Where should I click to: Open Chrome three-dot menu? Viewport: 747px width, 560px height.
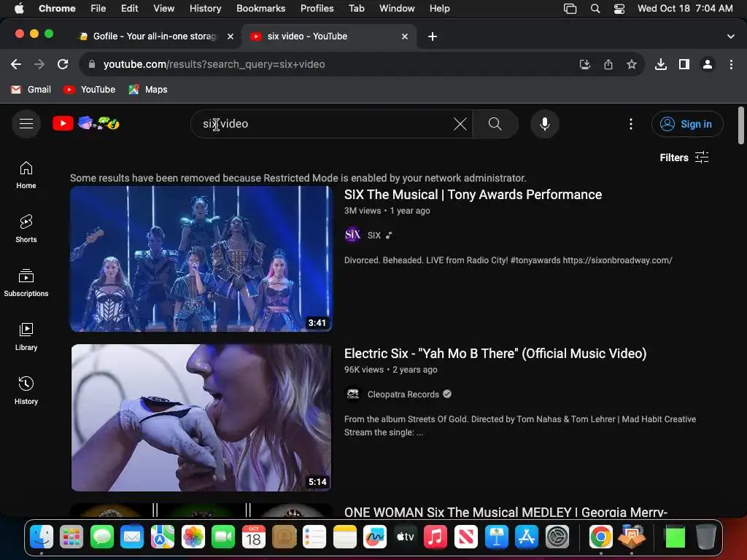[x=731, y=64]
